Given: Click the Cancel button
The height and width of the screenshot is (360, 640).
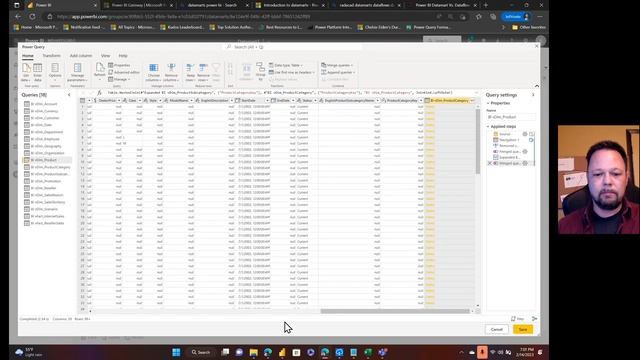Looking at the screenshot, I should [x=497, y=329].
